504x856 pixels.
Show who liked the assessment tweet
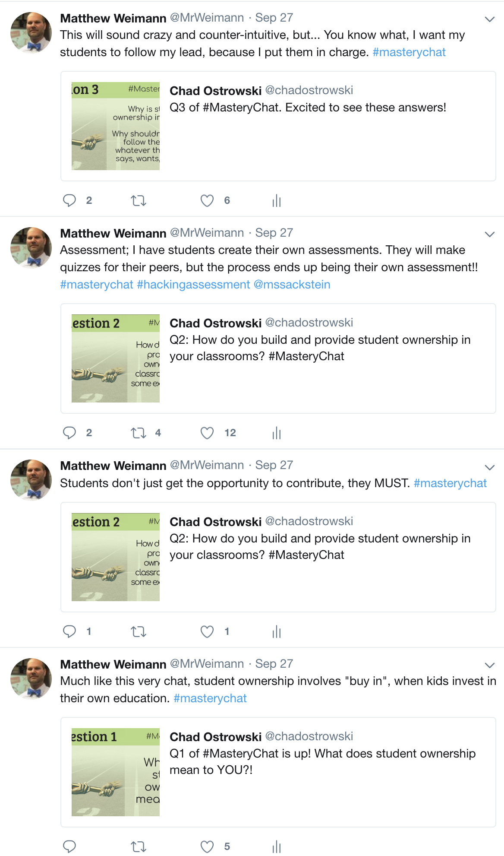[x=230, y=433]
